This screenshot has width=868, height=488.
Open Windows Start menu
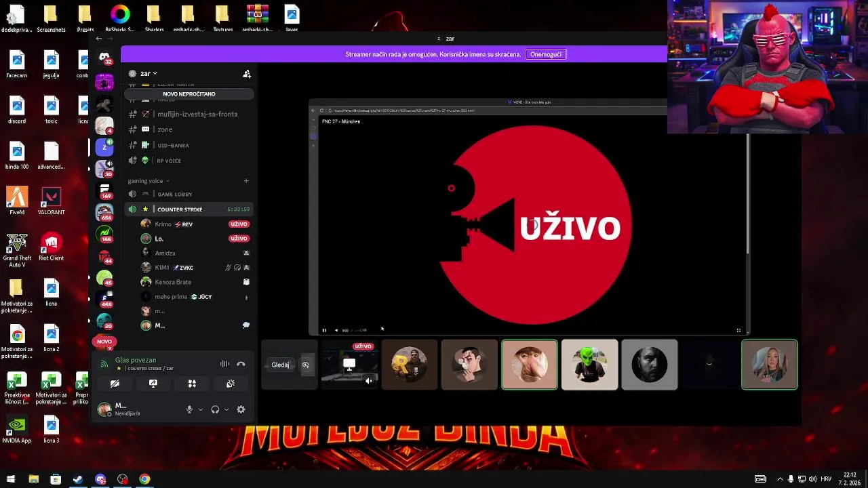click(11, 479)
